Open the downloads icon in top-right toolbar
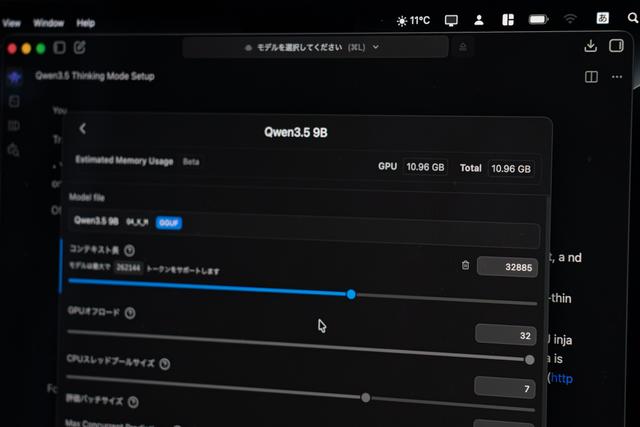Screen dimensions: 640x427 tap(590, 46)
